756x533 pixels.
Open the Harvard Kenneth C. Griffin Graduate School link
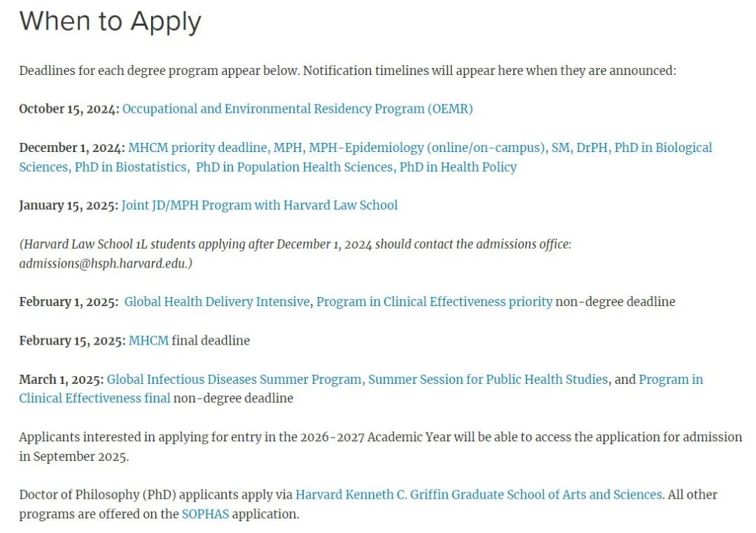click(x=478, y=494)
